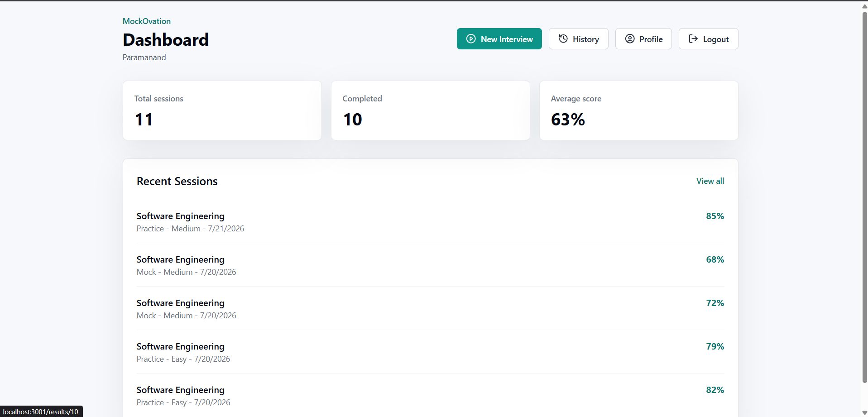This screenshot has height=417, width=868.
Task: Open the session scored 72%
Action: (x=430, y=309)
